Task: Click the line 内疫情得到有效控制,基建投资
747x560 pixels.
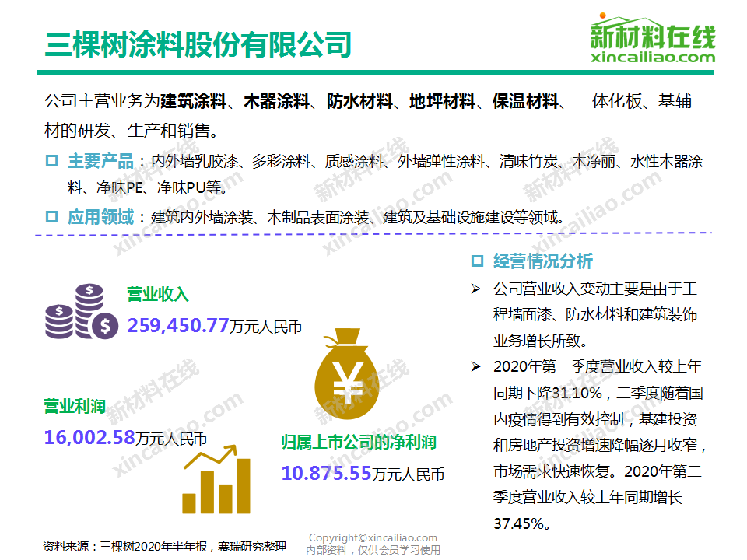Action: coord(595,419)
